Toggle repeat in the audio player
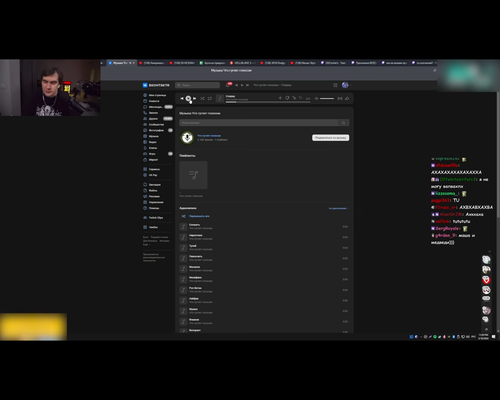Image resolution: width=500 pixels, height=400 pixels. click(210, 98)
